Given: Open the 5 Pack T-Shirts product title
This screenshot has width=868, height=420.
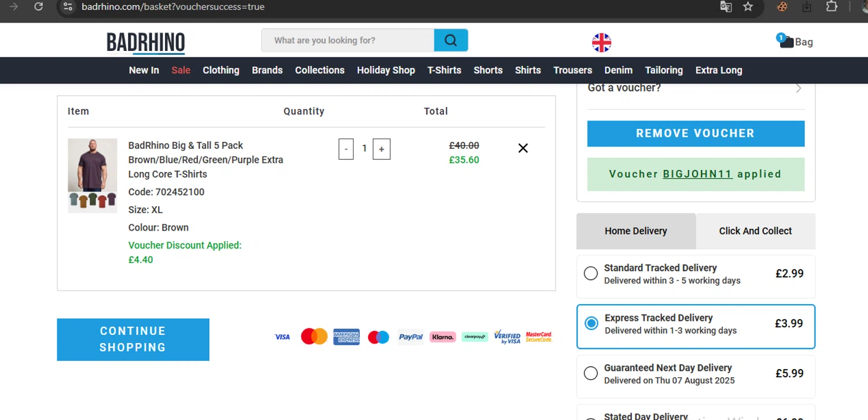Looking at the screenshot, I should coord(205,160).
